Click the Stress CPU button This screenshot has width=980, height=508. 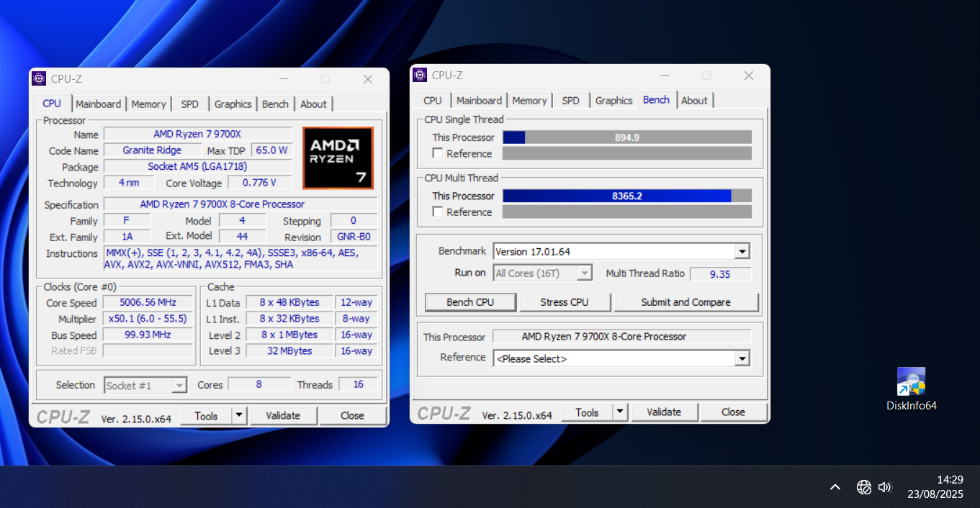tap(565, 302)
